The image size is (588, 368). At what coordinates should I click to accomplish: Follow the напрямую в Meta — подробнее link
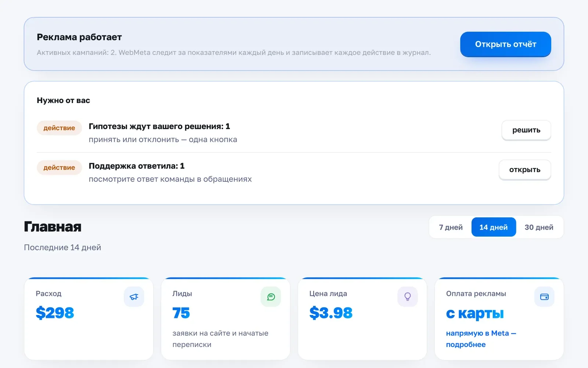pos(481,339)
